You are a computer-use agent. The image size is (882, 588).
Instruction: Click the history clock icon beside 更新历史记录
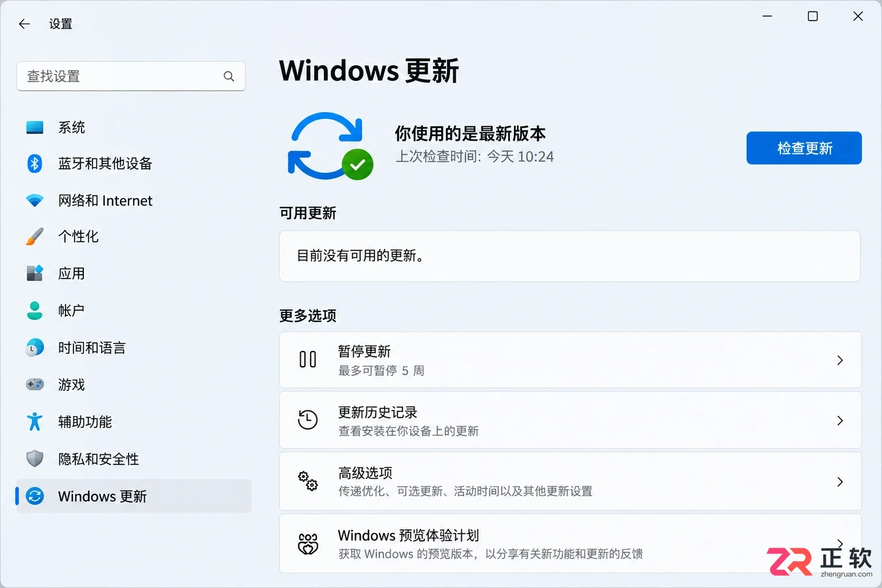[307, 420]
